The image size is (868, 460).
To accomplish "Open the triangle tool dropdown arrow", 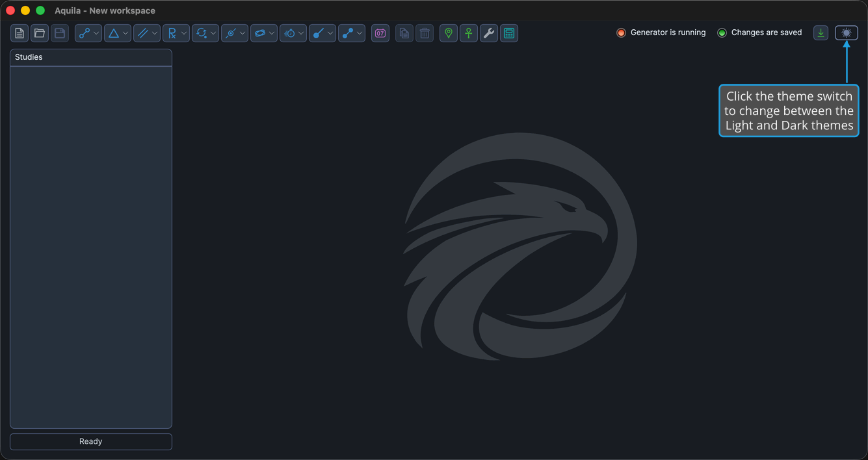I will click(125, 33).
